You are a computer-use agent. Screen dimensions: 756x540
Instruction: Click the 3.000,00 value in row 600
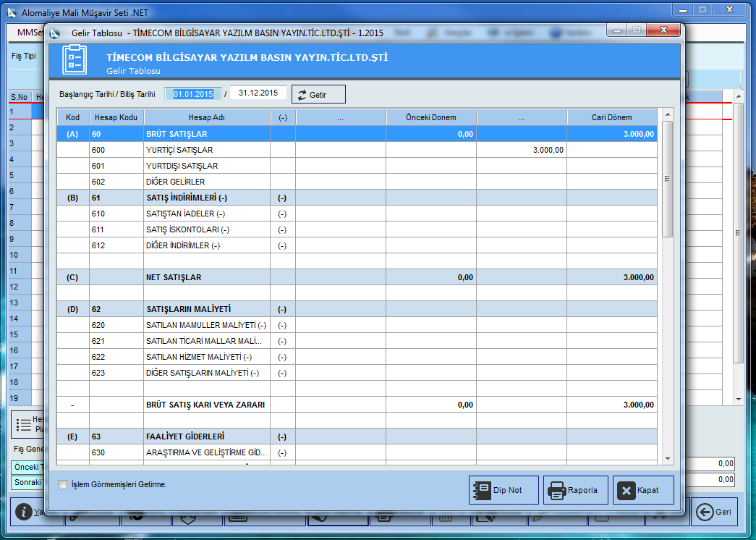548,150
